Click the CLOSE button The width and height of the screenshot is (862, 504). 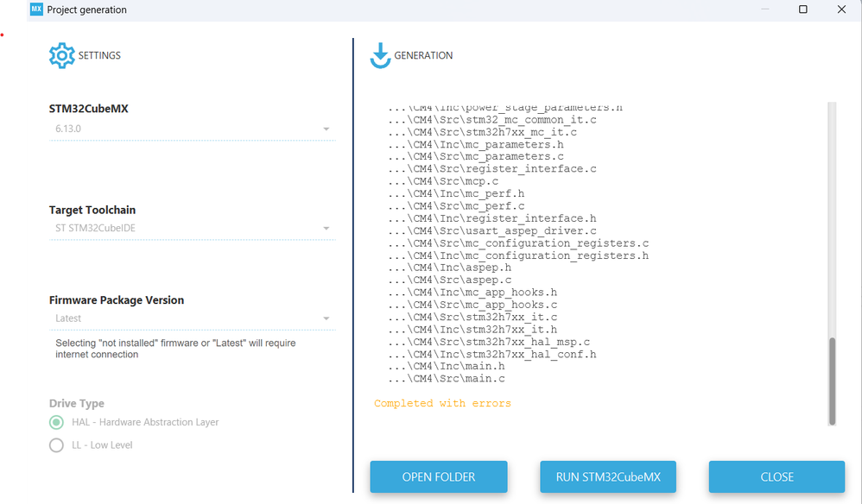776,476
